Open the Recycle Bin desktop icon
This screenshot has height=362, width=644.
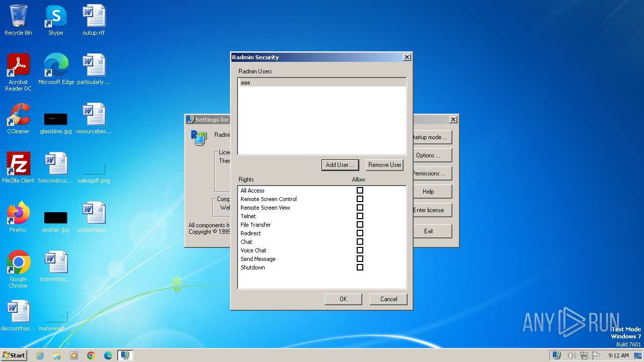pyautogui.click(x=18, y=20)
